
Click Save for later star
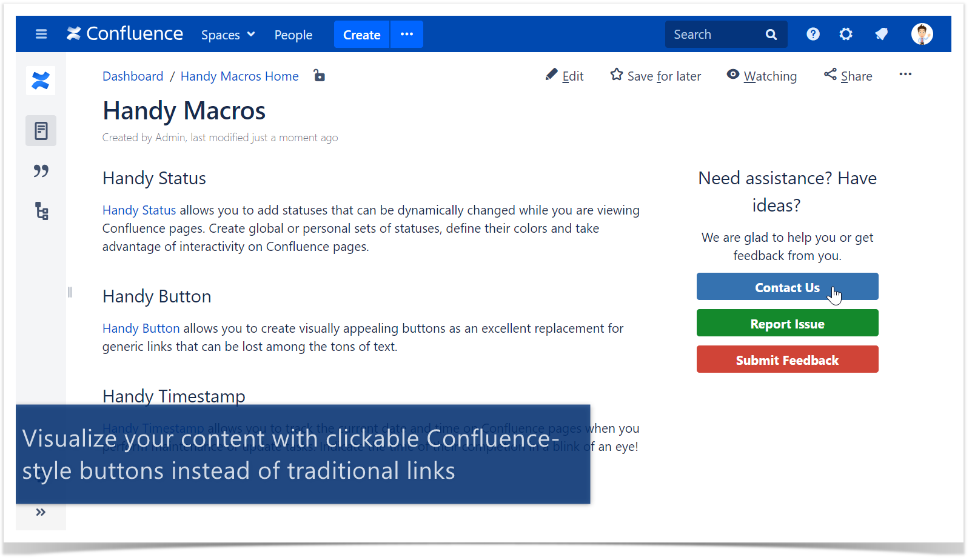(x=655, y=76)
